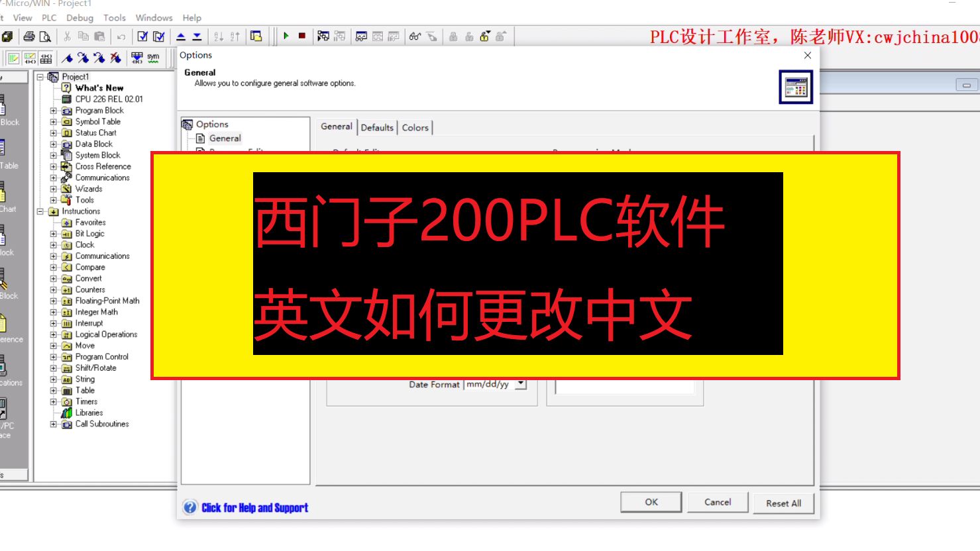Click the Force glasses icon
This screenshot has width=980, height=551.
pos(415,36)
